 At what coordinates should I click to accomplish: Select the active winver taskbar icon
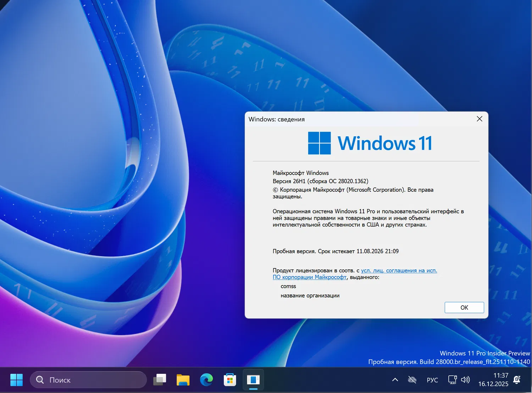click(253, 380)
